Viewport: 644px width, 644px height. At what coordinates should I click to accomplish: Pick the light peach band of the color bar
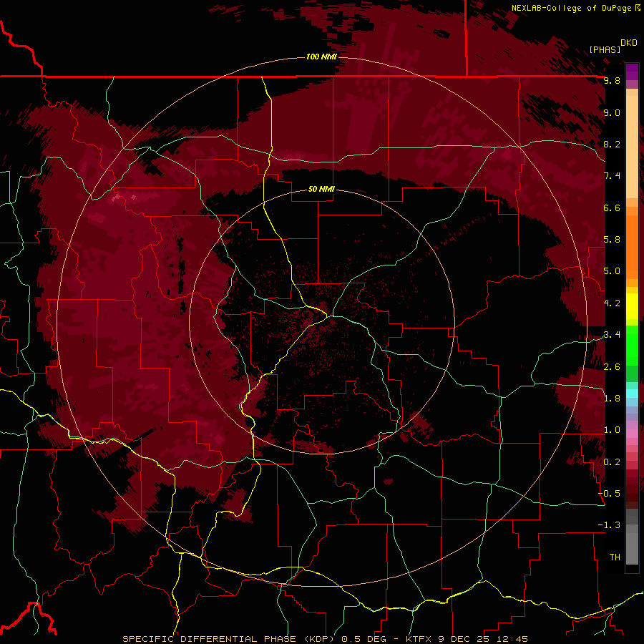[632, 146]
